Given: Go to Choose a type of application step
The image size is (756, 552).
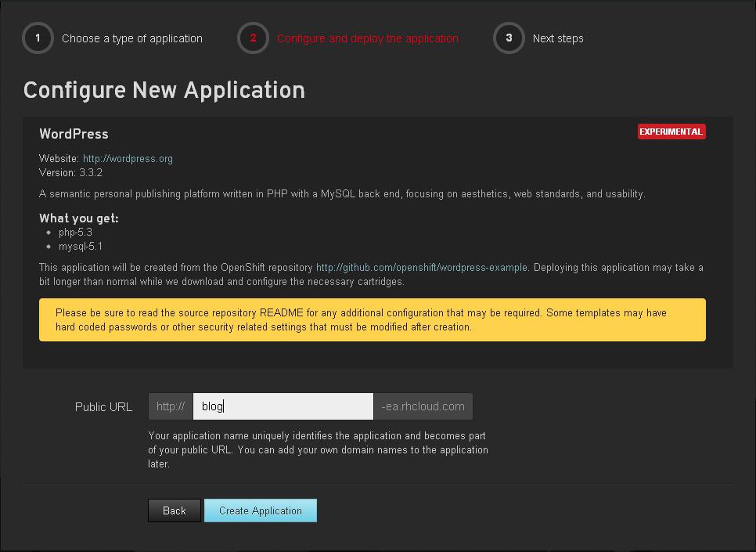Looking at the screenshot, I should [132, 38].
